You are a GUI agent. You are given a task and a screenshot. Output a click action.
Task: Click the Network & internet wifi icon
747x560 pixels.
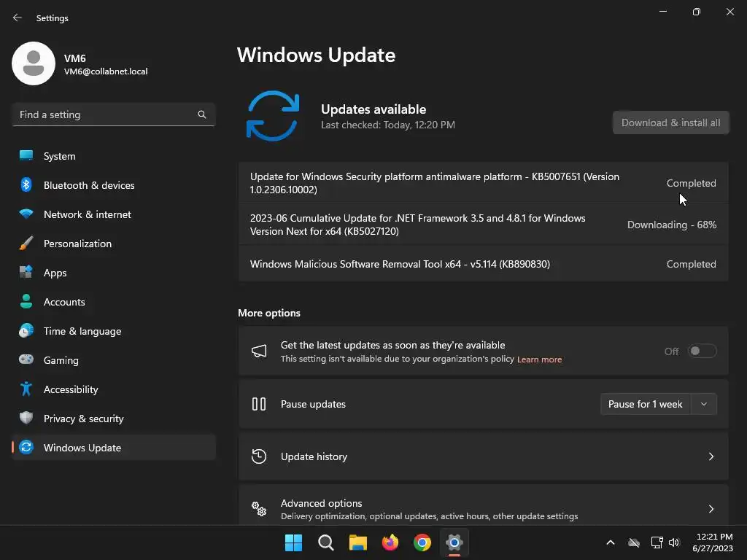click(26, 214)
